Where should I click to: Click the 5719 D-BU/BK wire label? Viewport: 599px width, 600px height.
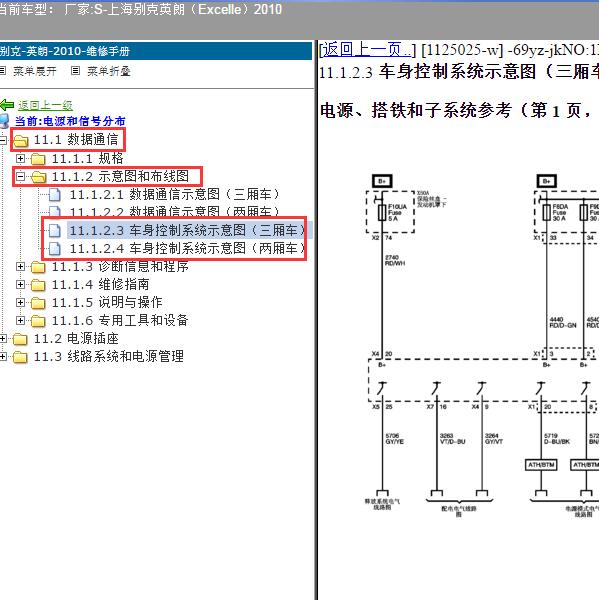pos(557,439)
